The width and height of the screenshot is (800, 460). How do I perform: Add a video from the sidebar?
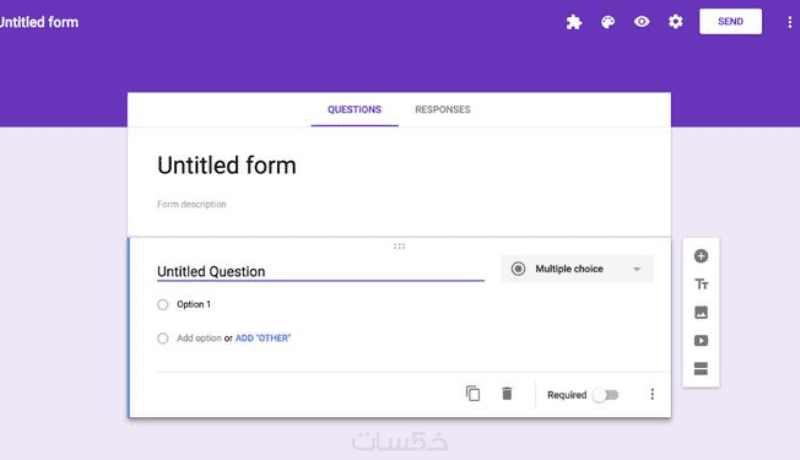[x=701, y=340]
